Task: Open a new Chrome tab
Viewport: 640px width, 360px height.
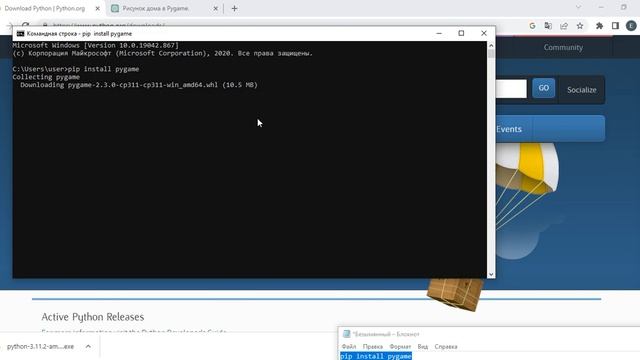Action: click(x=234, y=8)
